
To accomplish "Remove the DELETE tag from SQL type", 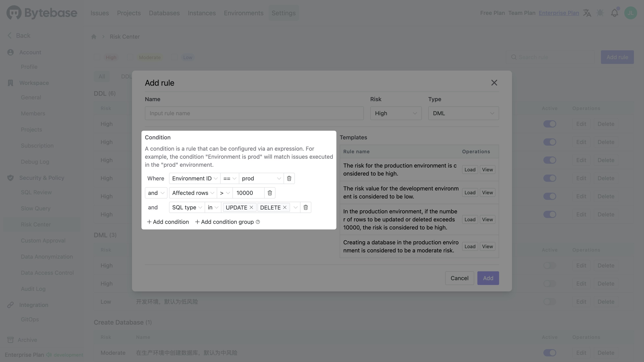I will (x=285, y=207).
